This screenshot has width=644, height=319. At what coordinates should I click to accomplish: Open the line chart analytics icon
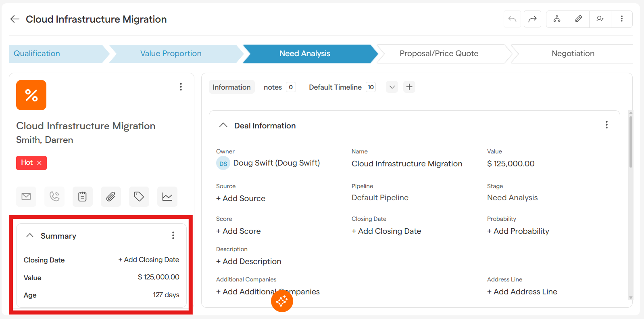click(x=167, y=197)
